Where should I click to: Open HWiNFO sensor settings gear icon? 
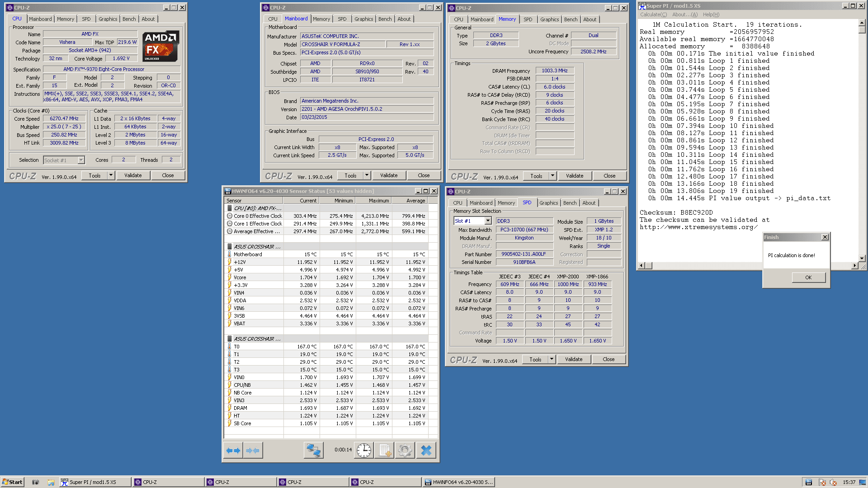click(405, 450)
